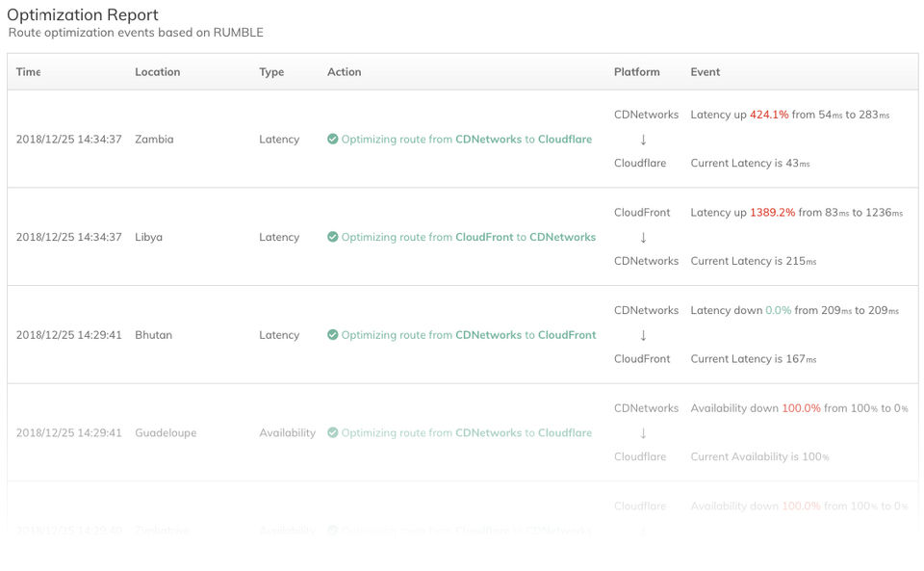
Task: Click the Platform column header
Action: (x=637, y=72)
